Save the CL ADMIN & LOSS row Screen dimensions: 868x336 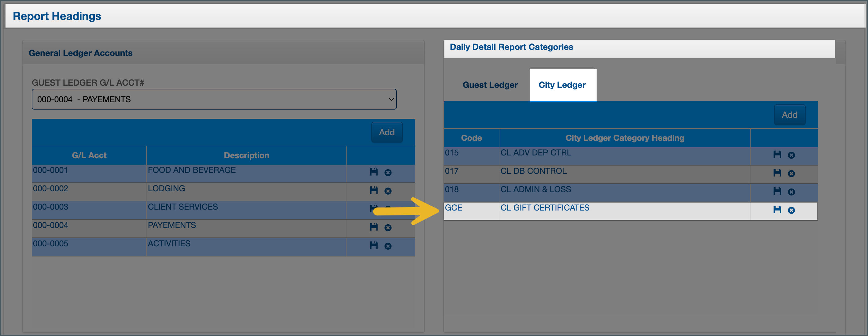click(x=777, y=192)
